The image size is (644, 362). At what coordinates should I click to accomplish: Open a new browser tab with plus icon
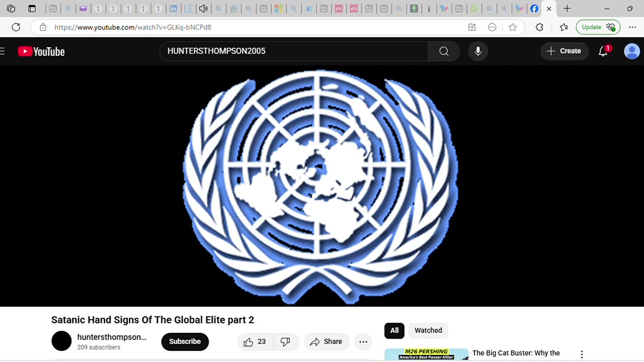(x=567, y=9)
